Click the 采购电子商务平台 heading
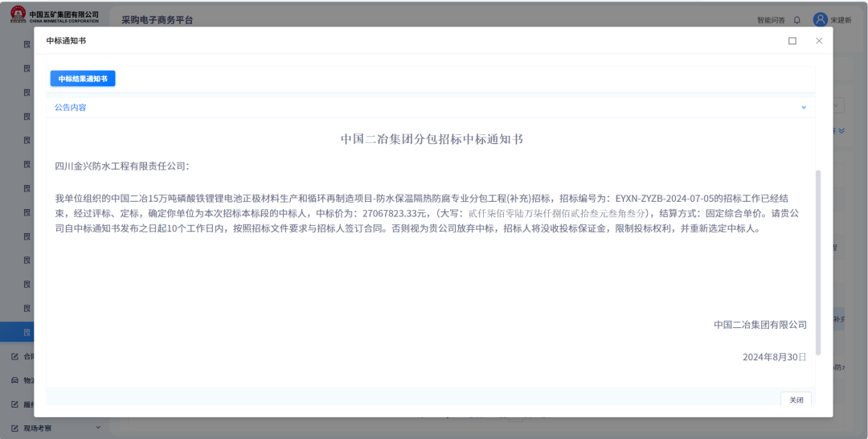This screenshot has width=868, height=439. pyautogui.click(x=158, y=20)
